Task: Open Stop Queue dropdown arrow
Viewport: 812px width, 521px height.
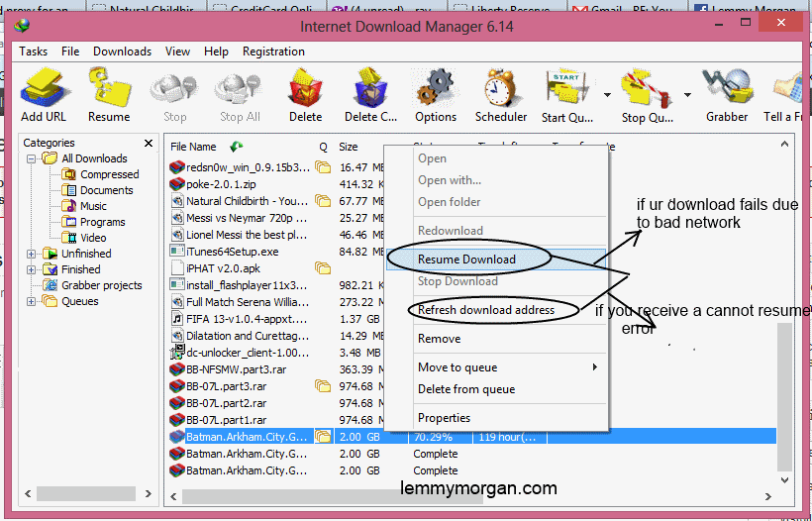Action: pos(687,95)
